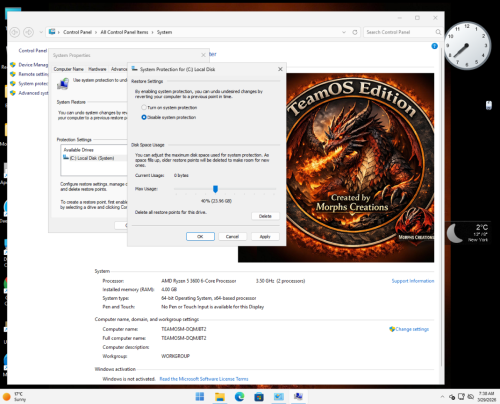Open Microsoft Store taskbar icon
Viewport: 500px width, 404px height.
click(x=259, y=396)
